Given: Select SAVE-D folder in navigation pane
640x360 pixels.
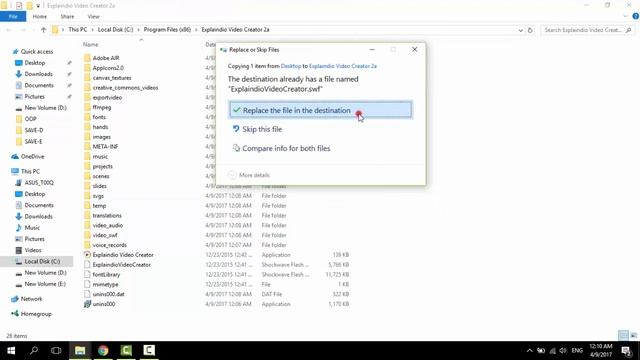Looking at the screenshot, I should [33, 130].
